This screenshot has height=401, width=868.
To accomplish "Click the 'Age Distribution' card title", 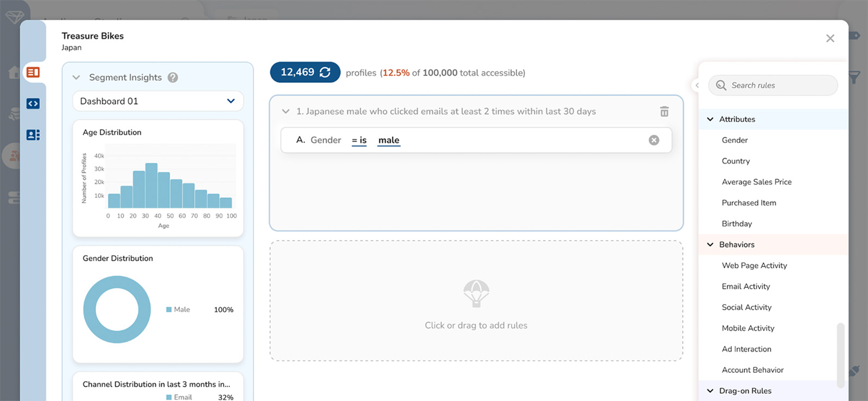I will (112, 132).
